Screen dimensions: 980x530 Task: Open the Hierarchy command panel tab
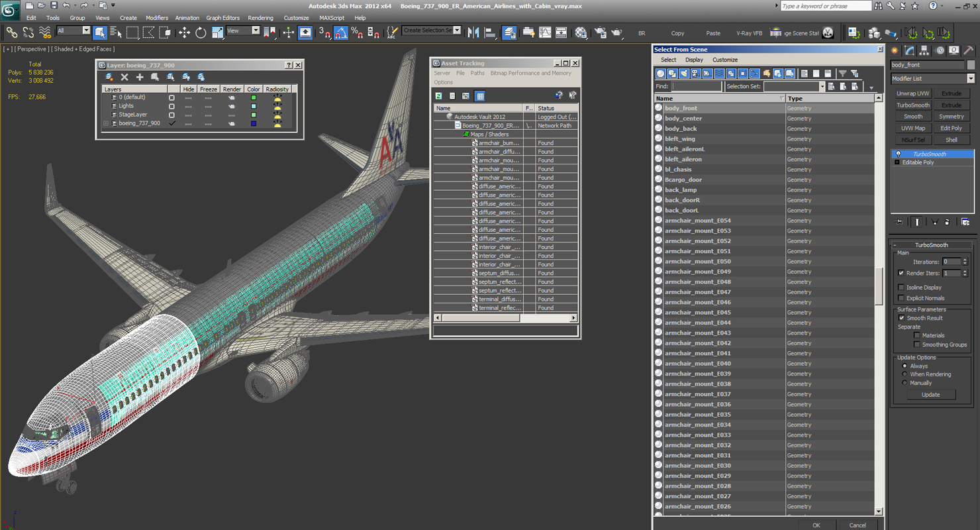[925, 50]
